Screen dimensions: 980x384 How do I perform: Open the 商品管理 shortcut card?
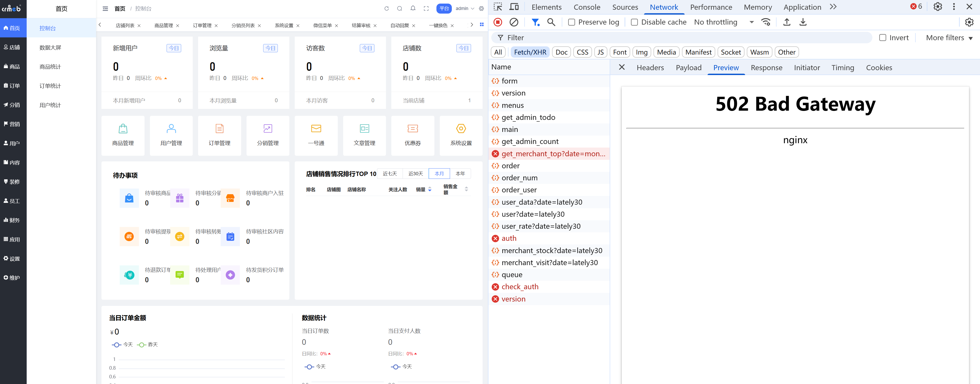click(123, 135)
